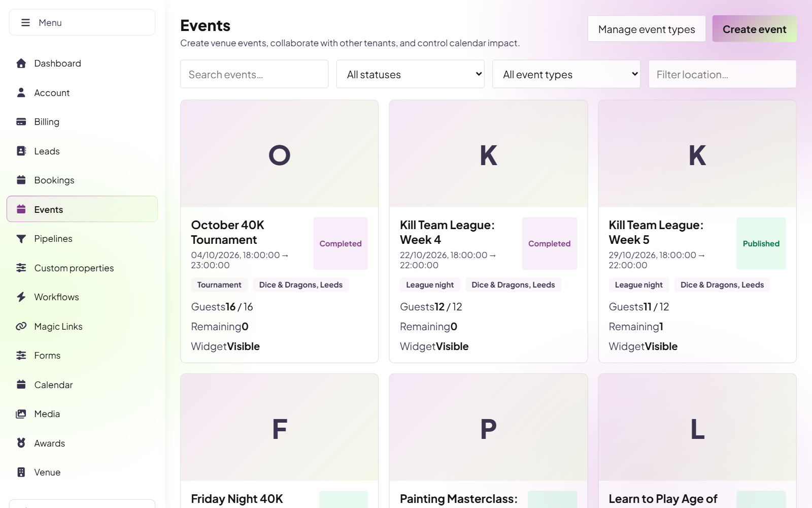Click the Tournament tag on October 40K card
Image resolution: width=812 pixels, height=508 pixels.
point(219,285)
